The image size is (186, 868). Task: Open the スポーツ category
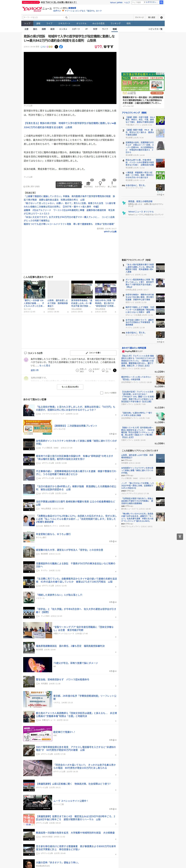[x=76, y=29]
